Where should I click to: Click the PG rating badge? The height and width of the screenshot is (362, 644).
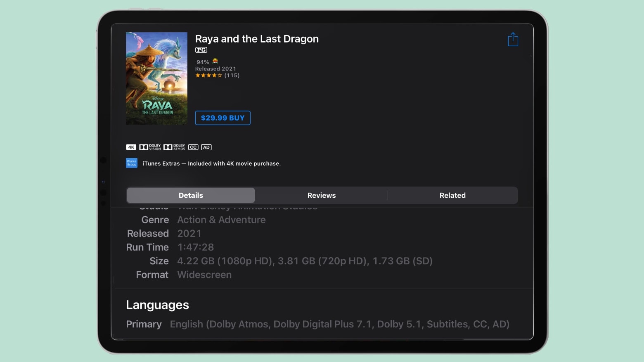201,50
